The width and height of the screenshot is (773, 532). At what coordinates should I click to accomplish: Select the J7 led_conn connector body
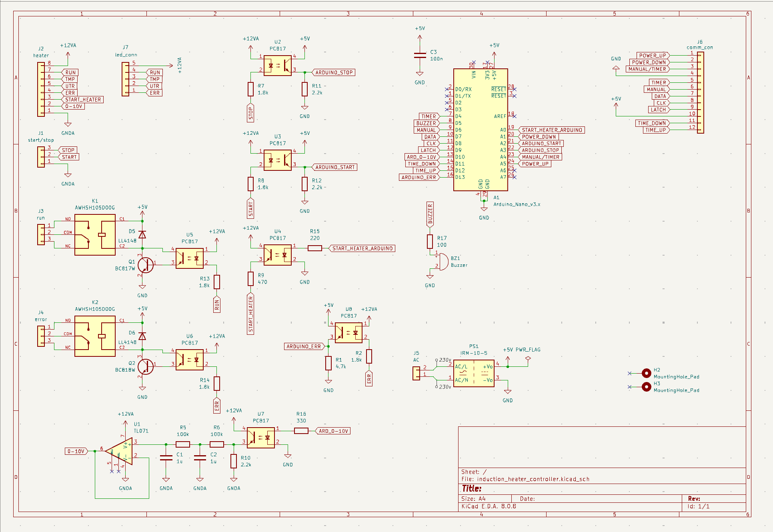click(x=125, y=79)
